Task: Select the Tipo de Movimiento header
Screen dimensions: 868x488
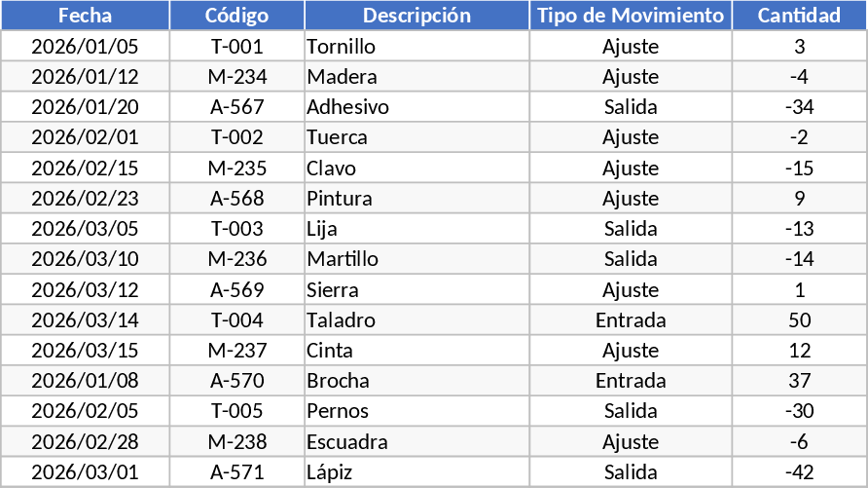Action: [631, 16]
